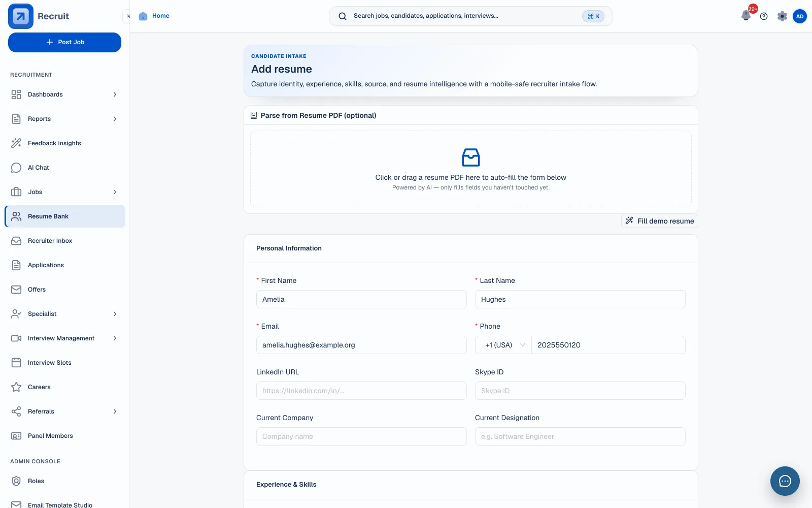The width and height of the screenshot is (812, 508).
Task: Click the Post Job button
Action: pyautogui.click(x=64, y=42)
